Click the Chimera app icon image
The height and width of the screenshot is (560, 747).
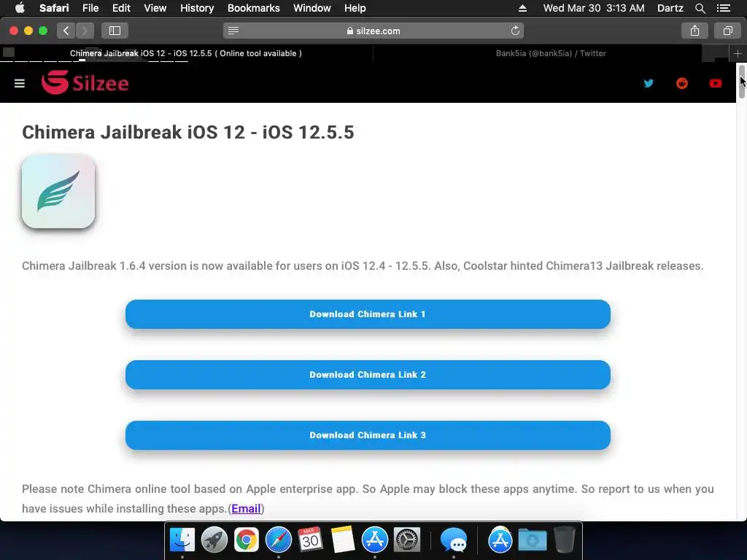pyautogui.click(x=58, y=191)
